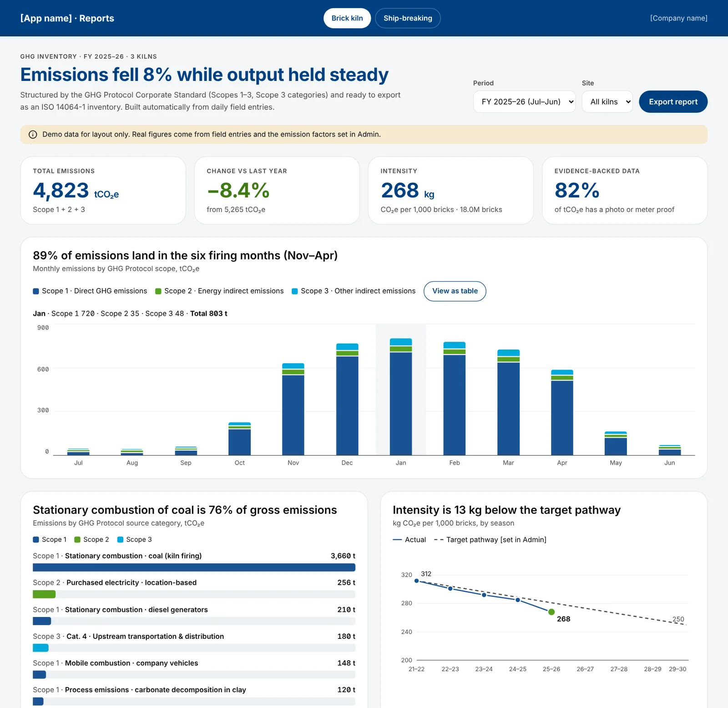Select the Feb bar in monthly chart
Viewport: 728px width, 708px height.
(x=455, y=399)
